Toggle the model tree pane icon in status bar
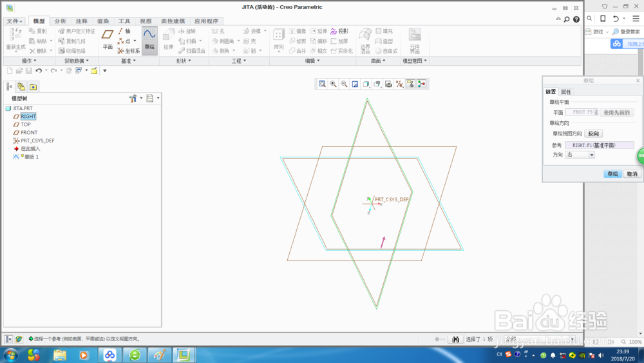 tap(8, 339)
